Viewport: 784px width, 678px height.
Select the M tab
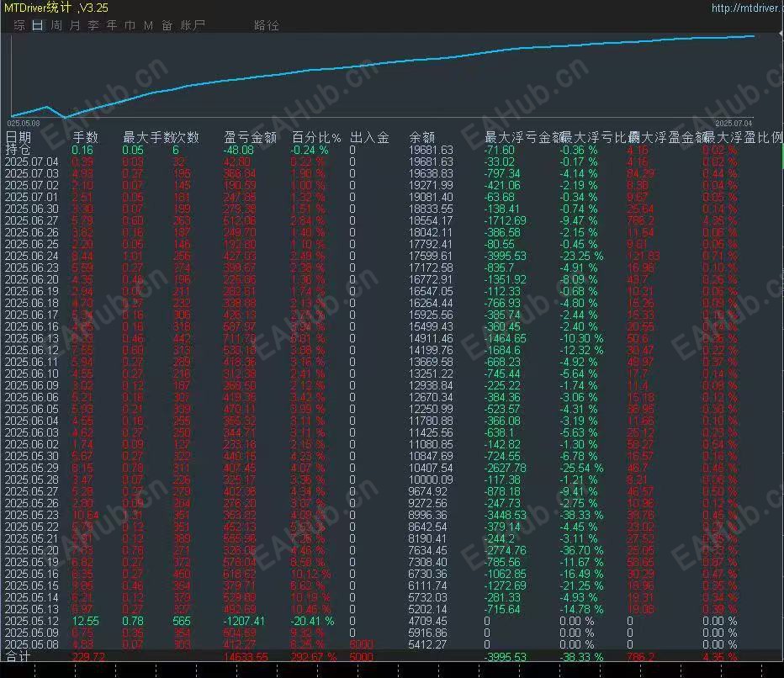pos(149,25)
